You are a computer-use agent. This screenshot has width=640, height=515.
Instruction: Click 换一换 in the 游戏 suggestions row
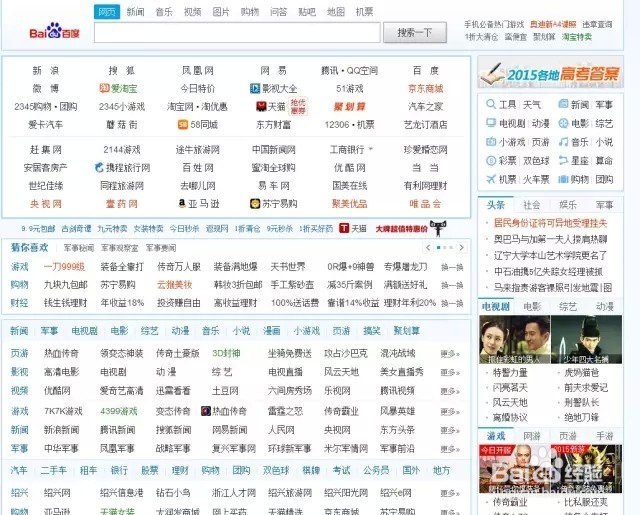(452, 267)
